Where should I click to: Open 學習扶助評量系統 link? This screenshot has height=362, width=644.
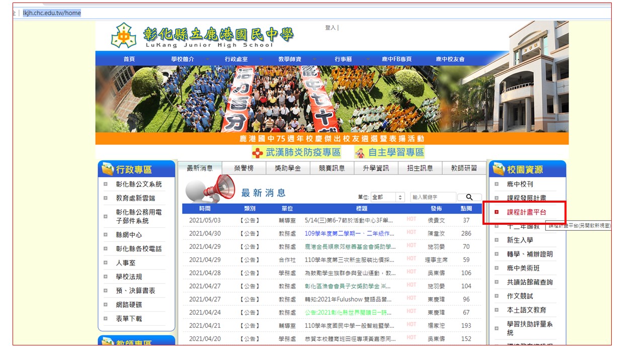(x=530, y=328)
